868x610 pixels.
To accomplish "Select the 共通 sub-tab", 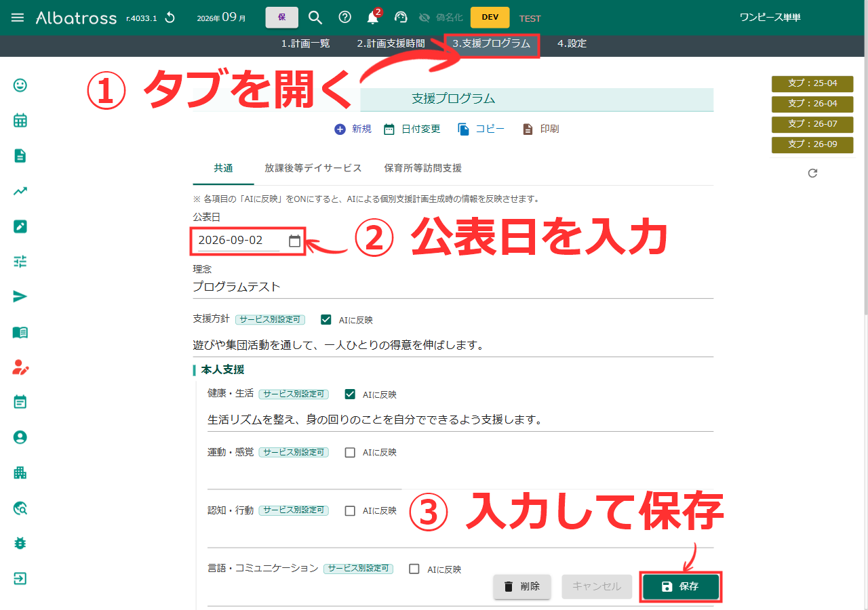I will [x=223, y=168].
